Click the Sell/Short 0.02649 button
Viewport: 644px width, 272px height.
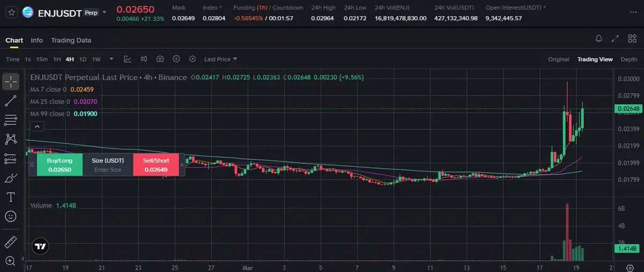(156, 165)
